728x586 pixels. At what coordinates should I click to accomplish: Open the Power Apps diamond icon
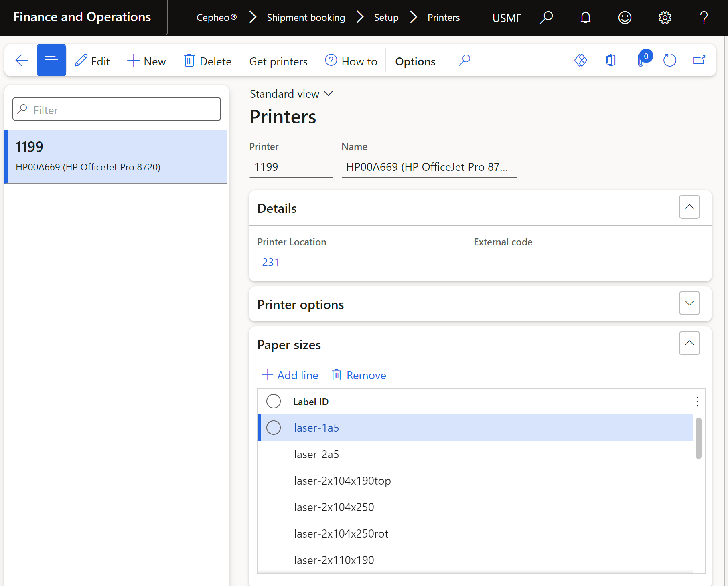tap(580, 61)
